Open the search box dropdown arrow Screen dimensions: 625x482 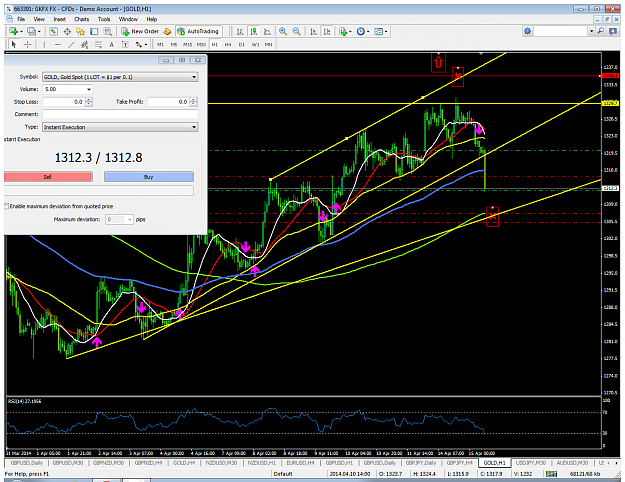592,31
